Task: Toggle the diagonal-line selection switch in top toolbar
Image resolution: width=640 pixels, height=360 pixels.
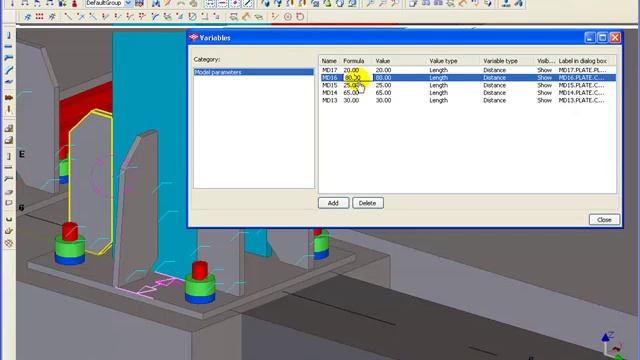Action: point(247,4)
